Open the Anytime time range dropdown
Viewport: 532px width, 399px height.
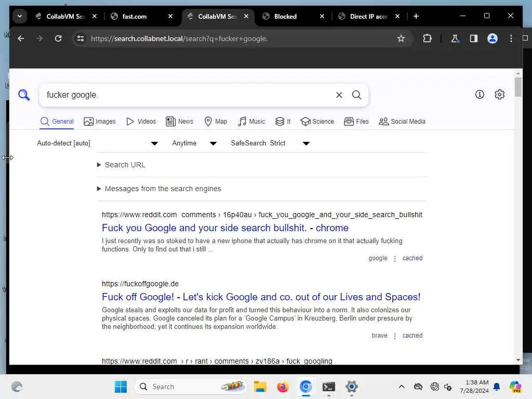click(x=194, y=143)
